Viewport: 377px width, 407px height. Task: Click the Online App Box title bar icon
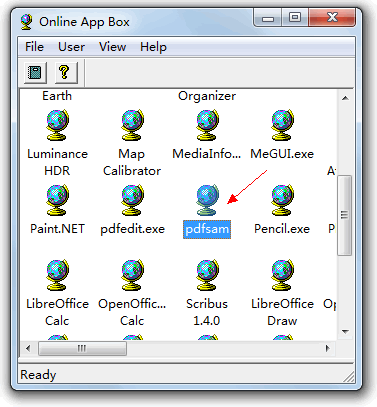26,22
